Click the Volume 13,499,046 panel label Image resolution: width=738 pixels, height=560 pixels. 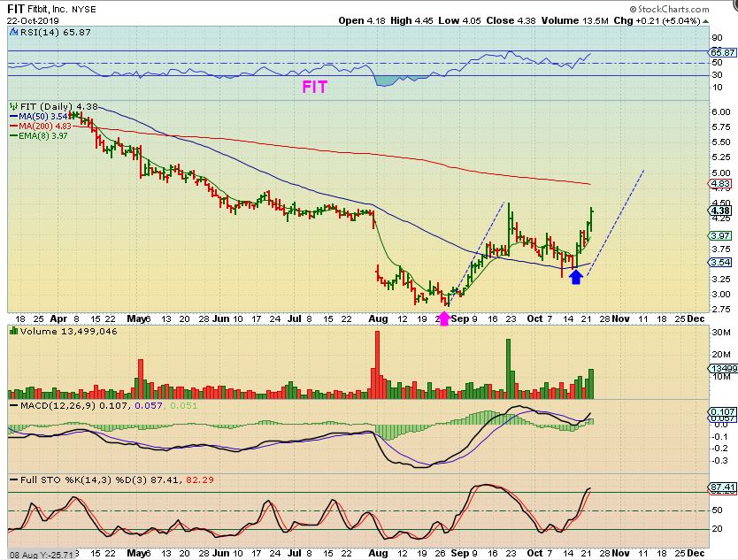click(69, 331)
